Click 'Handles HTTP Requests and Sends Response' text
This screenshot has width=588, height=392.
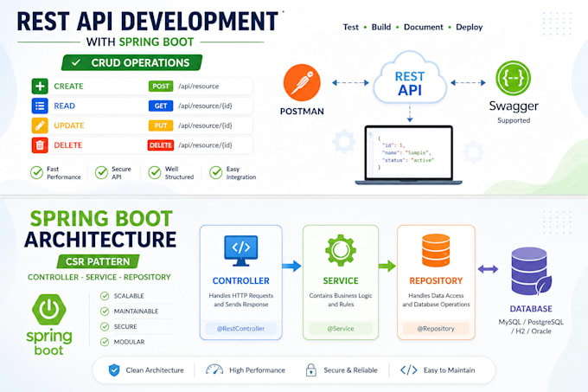pyautogui.click(x=240, y=300)
